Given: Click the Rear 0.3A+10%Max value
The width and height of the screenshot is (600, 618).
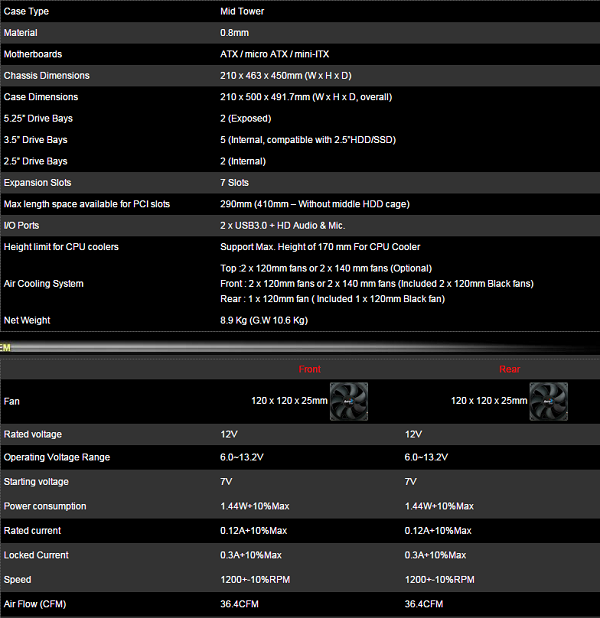Looking at the screenshot, I should [435, 555].
